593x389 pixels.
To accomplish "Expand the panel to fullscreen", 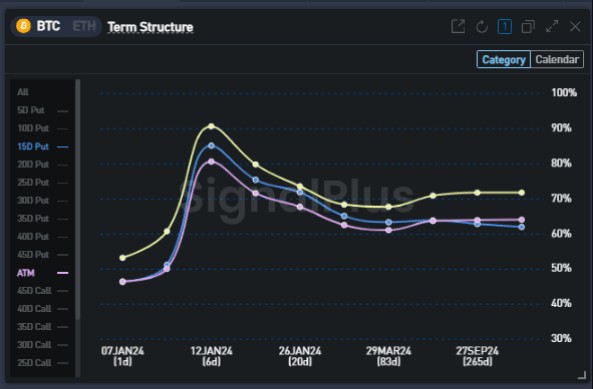I will 552,26.
